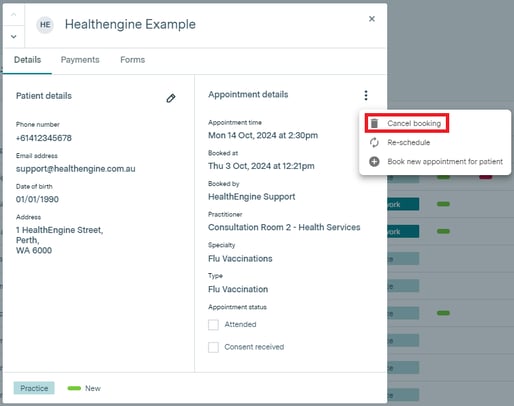Viewport: 514px width, 406px height.
Task: Click the New status label text
Action: [x=93, y=388]
